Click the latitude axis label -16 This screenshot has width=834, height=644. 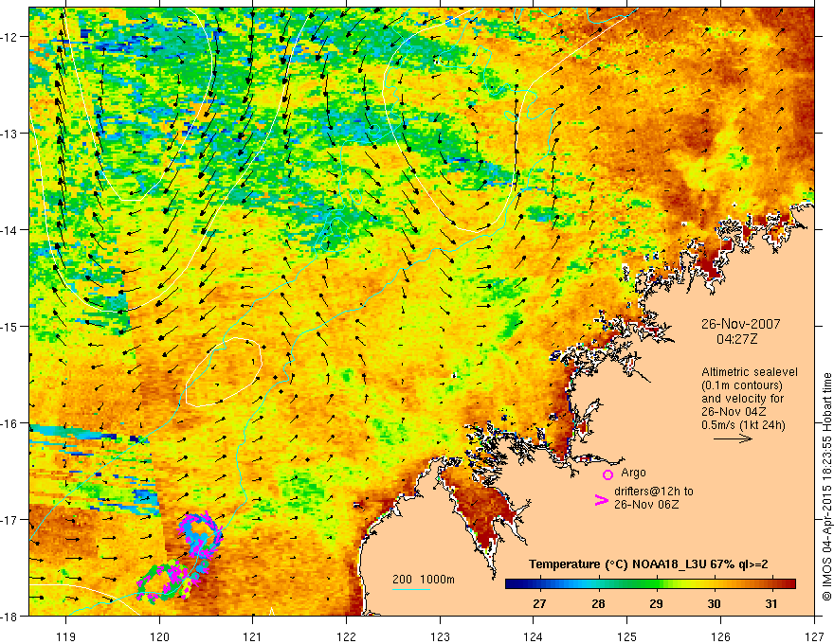click(10, 423)
